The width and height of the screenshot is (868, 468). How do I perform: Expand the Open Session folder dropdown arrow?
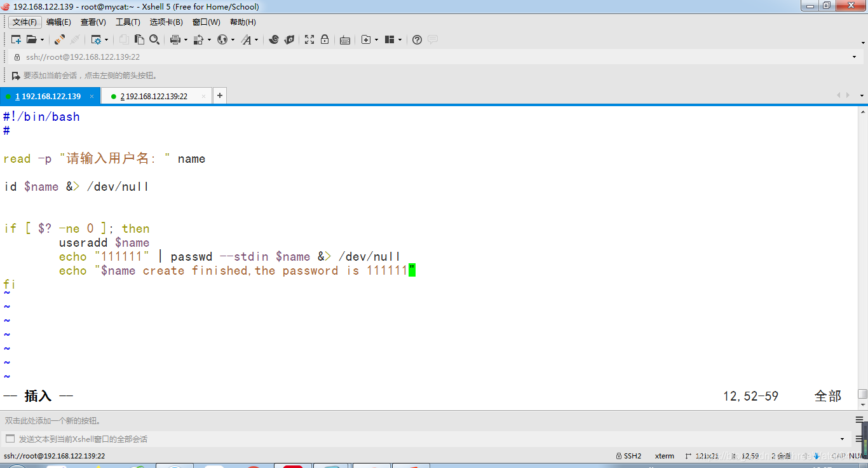tap(41, 39)
